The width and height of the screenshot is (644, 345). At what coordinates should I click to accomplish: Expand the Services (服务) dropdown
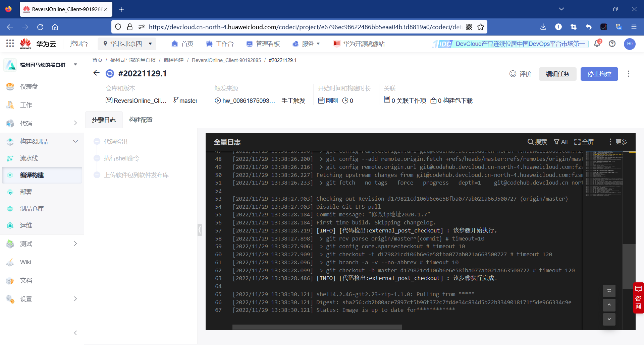(x=306, y=44)
